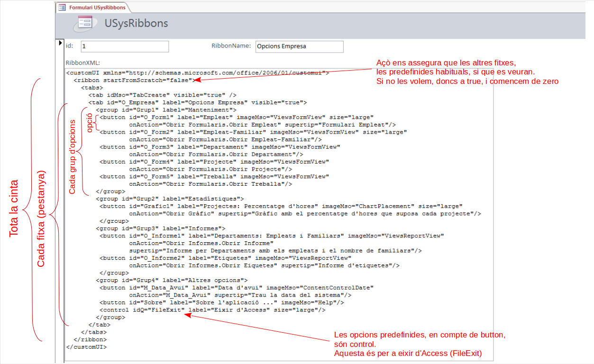The height and width of the screenshot is (364, 594).
Task: Click the Grup2 Estadístiques group line
Action: pyautogui.click(x=170, y=199)
